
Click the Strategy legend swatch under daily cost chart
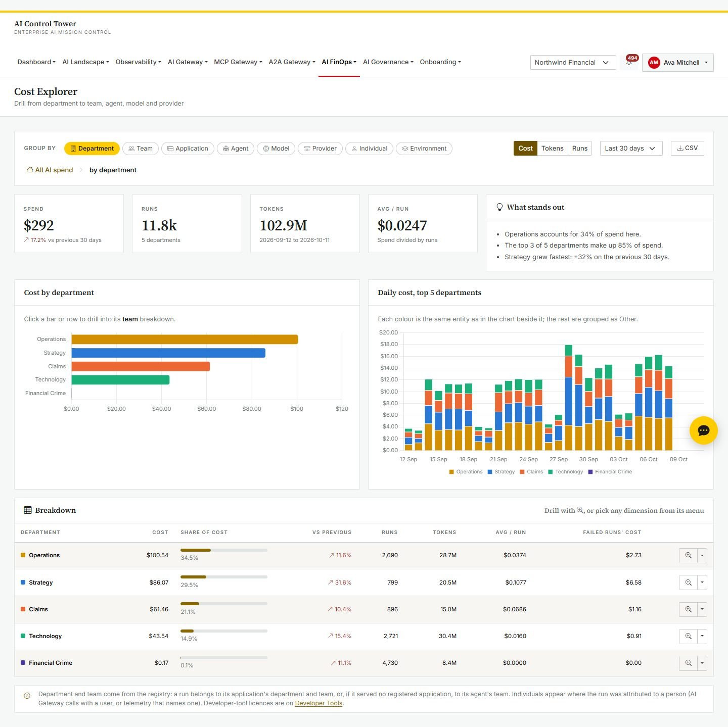point(490,472)
